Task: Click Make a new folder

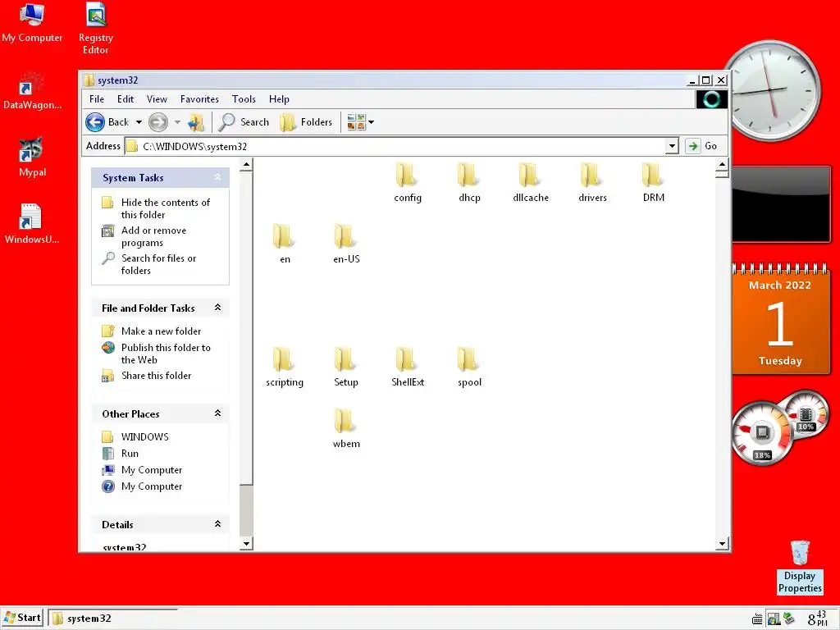Action: [x=162, y=331]
